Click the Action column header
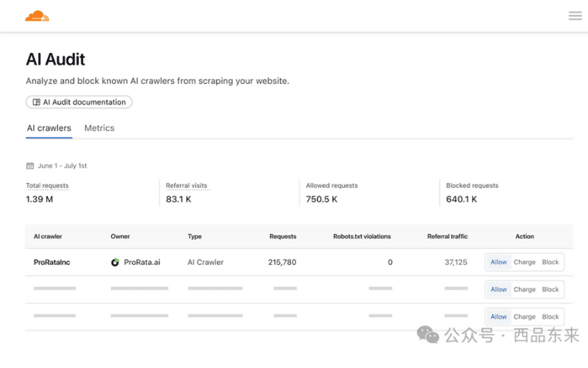The image size is (588, 368). point(525,236)
